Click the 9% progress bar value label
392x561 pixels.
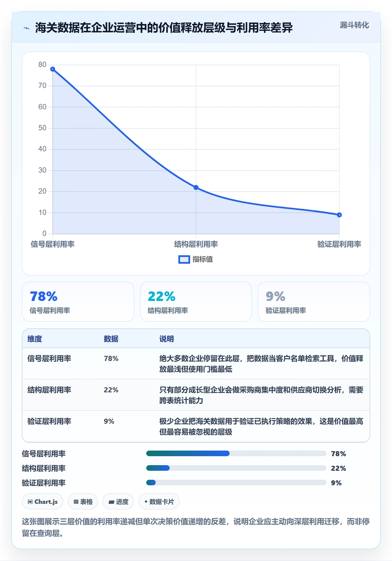336,483
